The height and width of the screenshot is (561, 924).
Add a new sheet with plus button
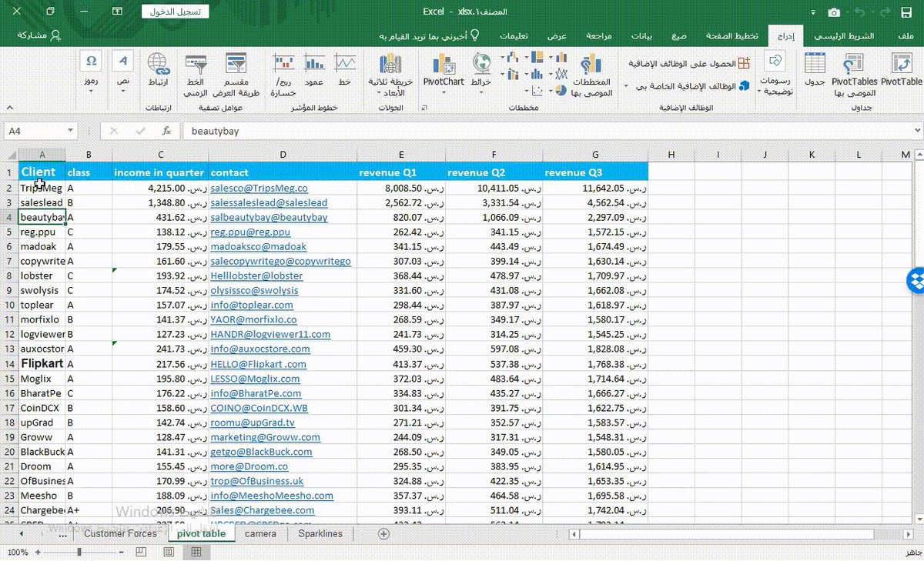point(383,533)
